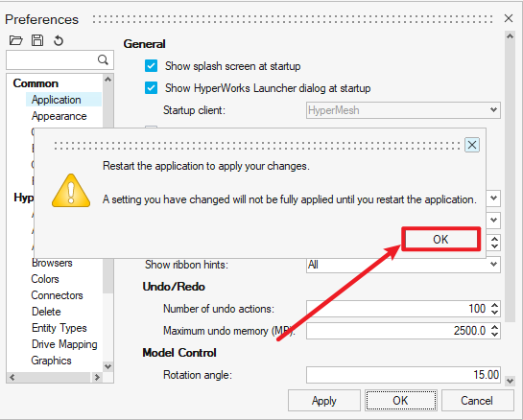523x420 pixels.
Task: Save preferences using the floppy disk icon
Action: click(37, 40)
